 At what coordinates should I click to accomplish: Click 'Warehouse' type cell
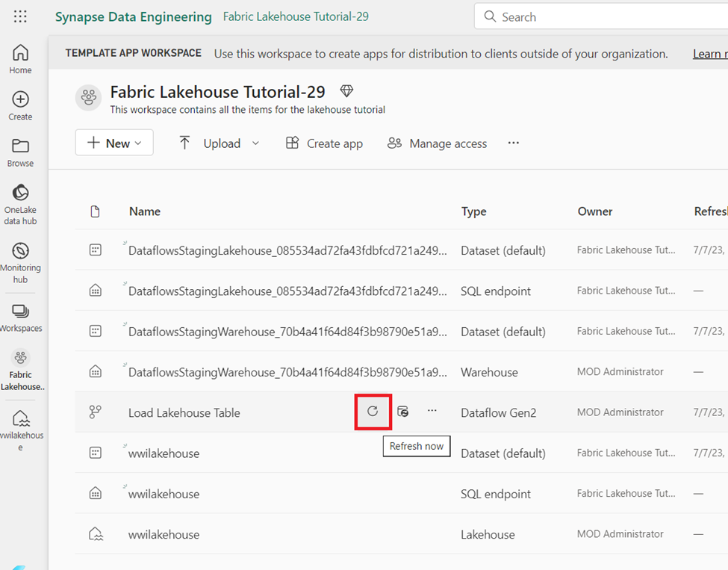489,372
